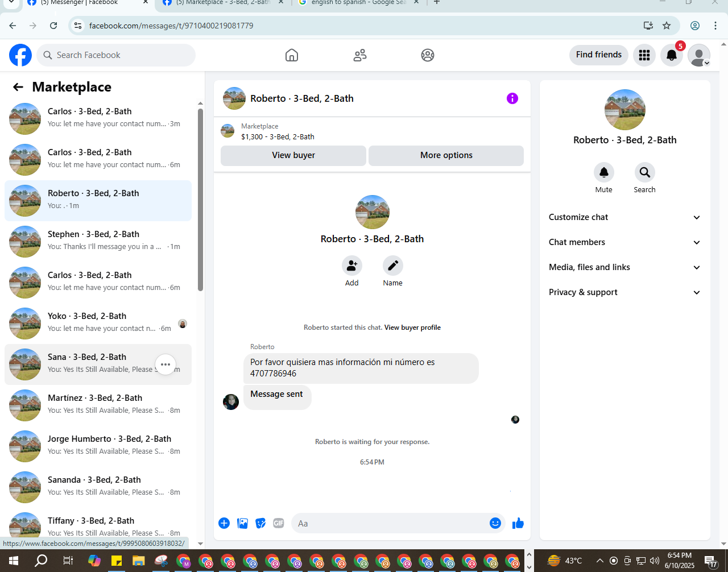
Task: Expand Media, files and links section
Action: (624, 267)
